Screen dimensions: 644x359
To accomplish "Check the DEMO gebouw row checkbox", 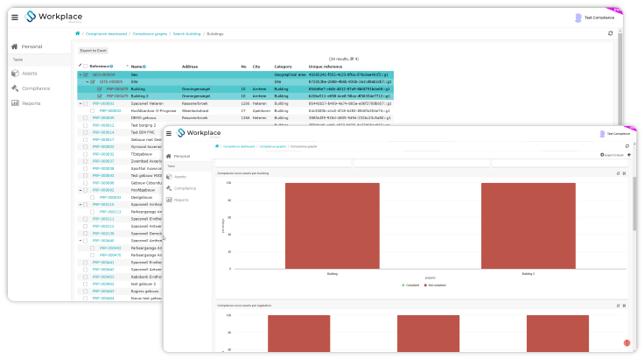I will tap(86, 118).
